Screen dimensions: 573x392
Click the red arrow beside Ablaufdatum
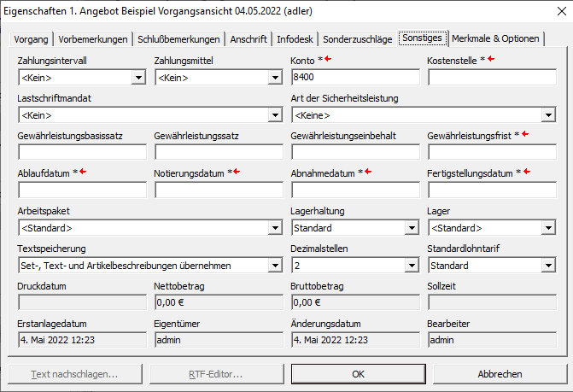[83, 173]
